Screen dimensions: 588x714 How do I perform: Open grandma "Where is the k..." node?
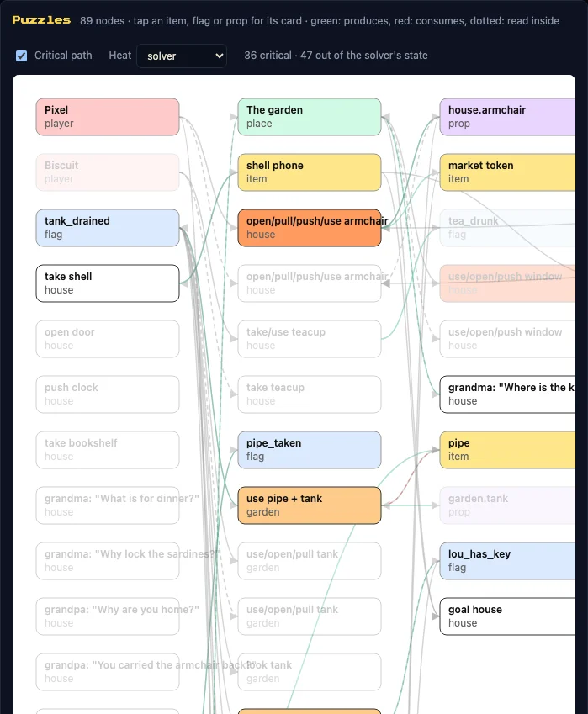click(507, 394)
